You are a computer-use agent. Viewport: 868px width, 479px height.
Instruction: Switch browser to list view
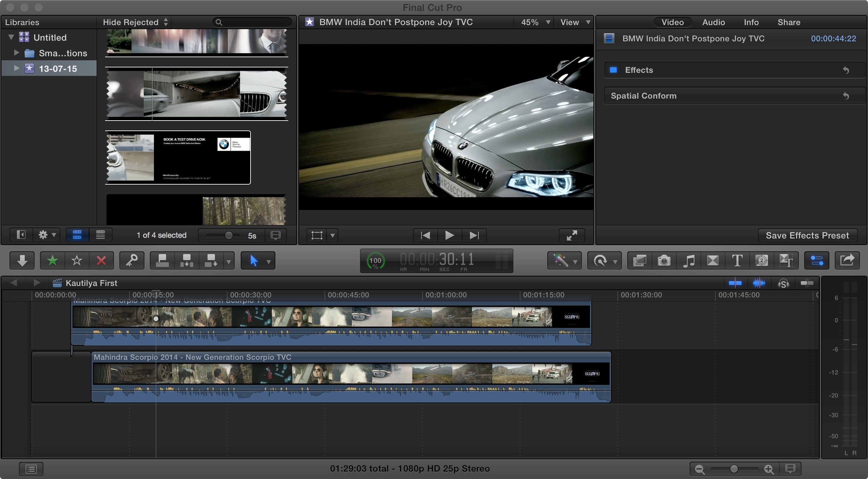point(100,235)
